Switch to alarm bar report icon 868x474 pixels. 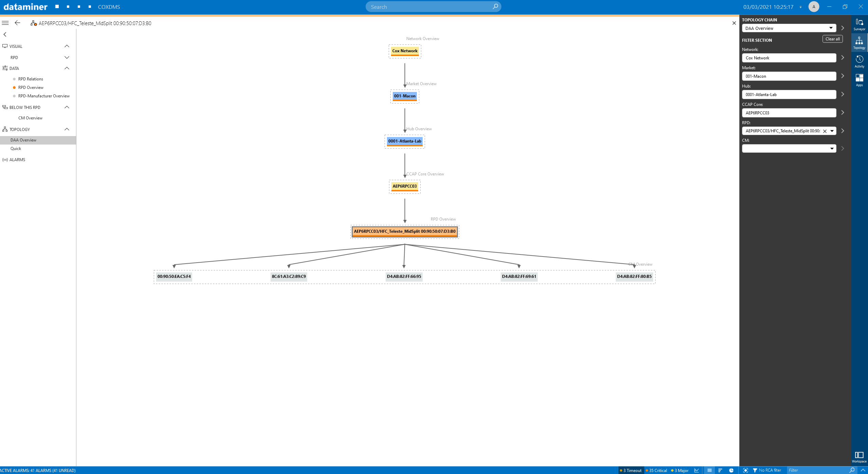[x=720, y=470]
